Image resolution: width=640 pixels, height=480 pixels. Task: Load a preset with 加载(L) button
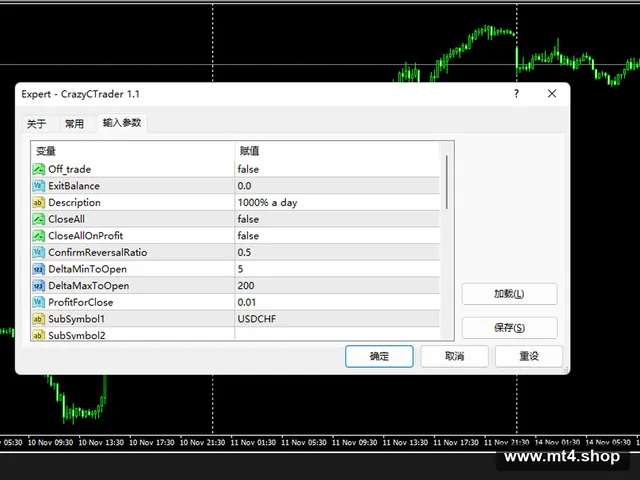509,294
